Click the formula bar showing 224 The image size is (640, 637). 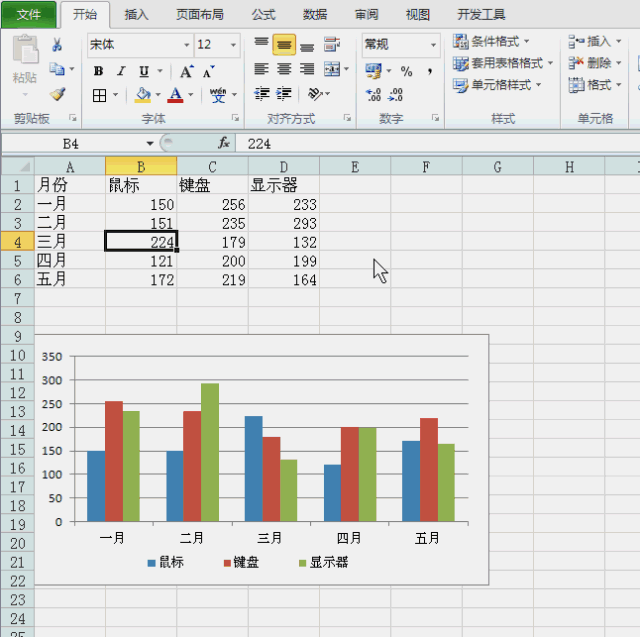tap(438, 143)
